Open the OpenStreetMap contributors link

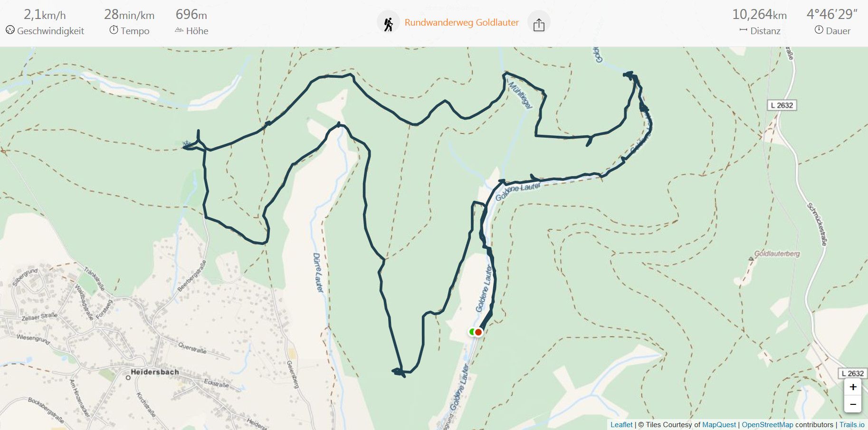(767, 425)
